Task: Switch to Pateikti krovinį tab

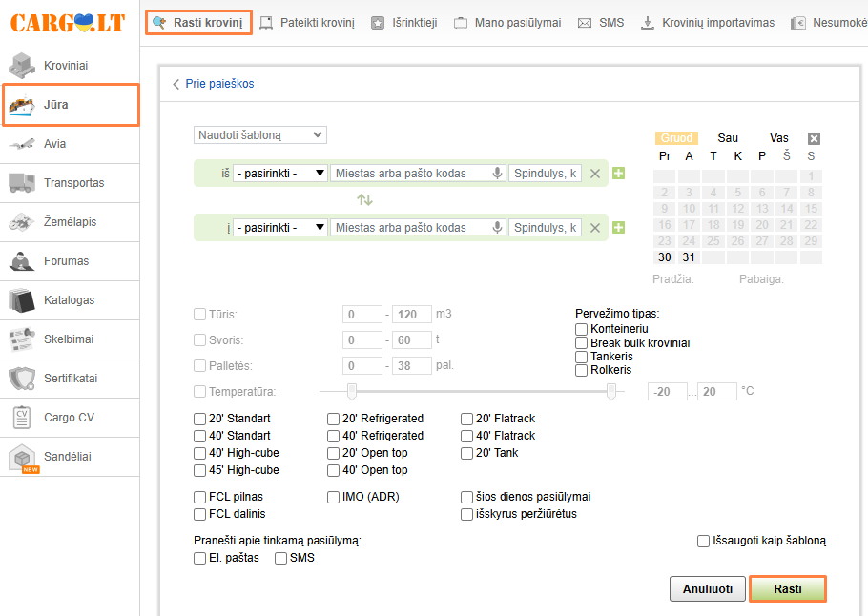Action: [310, 22]
